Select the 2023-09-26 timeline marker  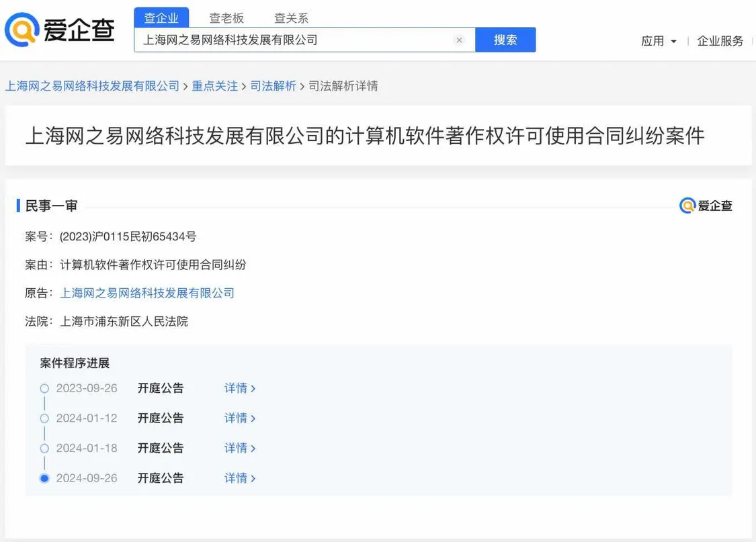(x=44, y=388)
